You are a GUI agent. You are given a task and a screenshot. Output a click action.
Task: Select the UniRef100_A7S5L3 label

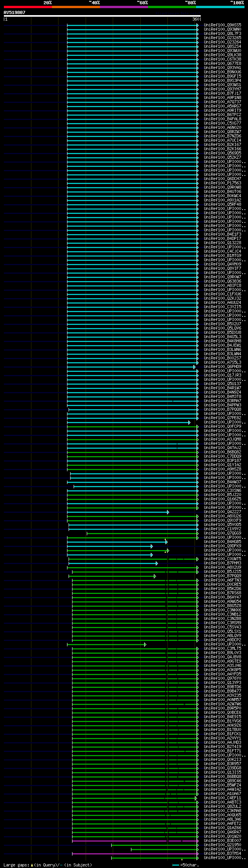coord(222,362)
